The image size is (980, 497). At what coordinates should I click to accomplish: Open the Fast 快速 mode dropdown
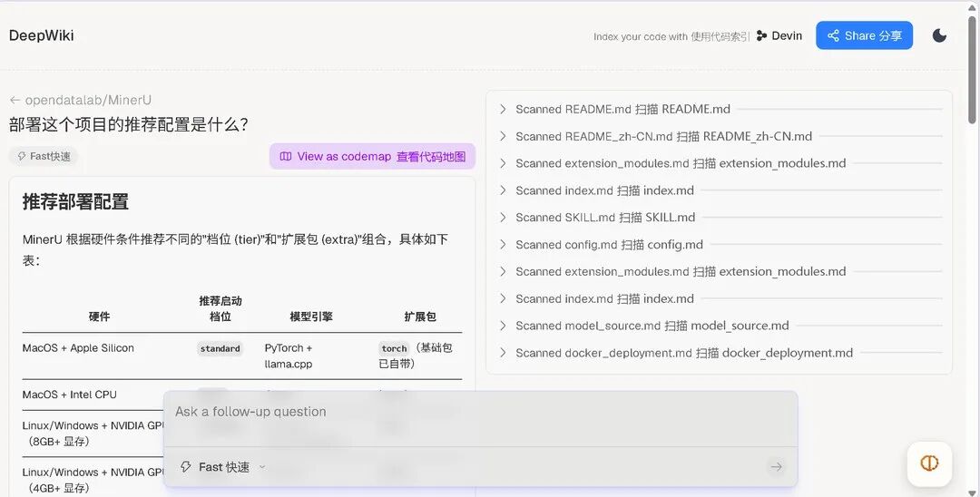(223, 467)
